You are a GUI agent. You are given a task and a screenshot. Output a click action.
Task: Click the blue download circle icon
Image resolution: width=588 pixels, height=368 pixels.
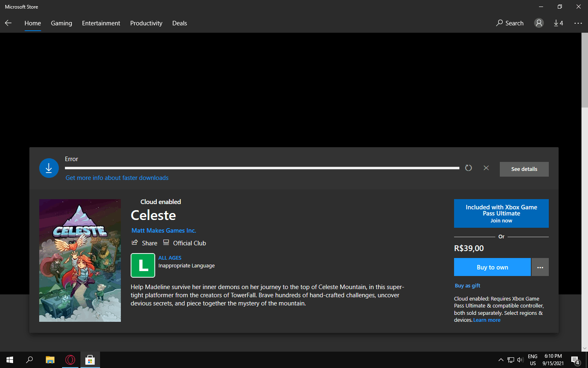tap(49, 168)
